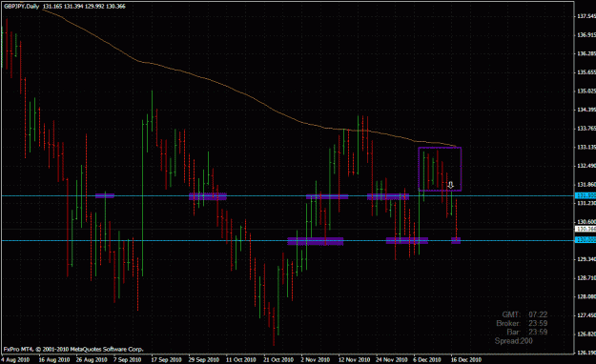Select the lower cyan horizontal support line
This screenshot has width=596, height=364.
[287, 240]
